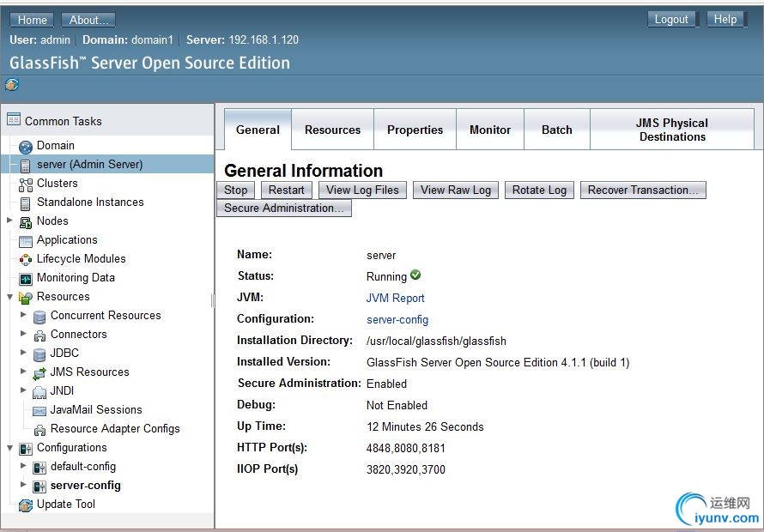Select Standalone Instances tree item
This screenshot has width=764, height=532.
click(x=90, y=202)
